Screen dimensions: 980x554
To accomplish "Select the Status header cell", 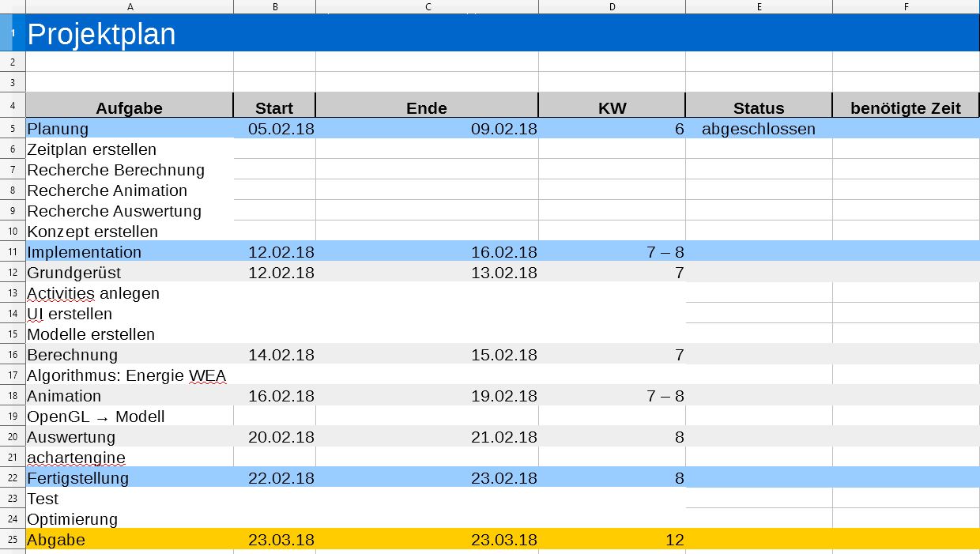I will click(x=758, y=108).
